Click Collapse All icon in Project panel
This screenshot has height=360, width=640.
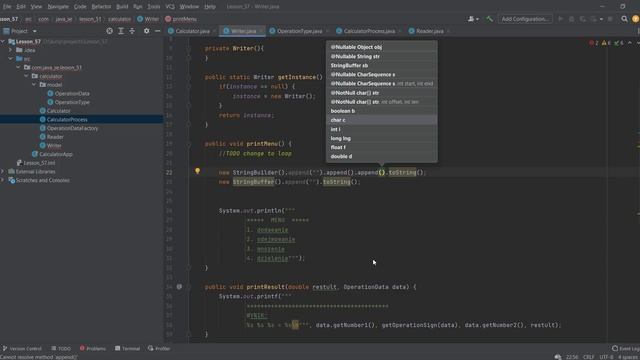click(x=132, y=31)
